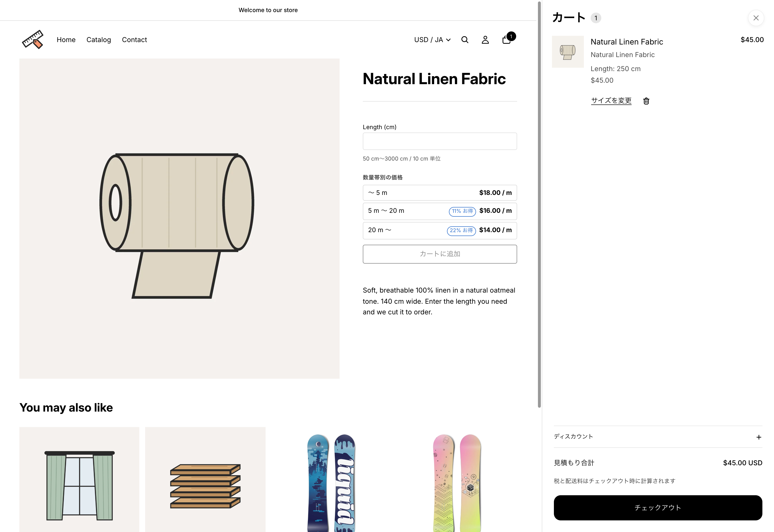The image size is (774, 532).
Task: Click the カートに追加 button
Action: coord(440,254)
